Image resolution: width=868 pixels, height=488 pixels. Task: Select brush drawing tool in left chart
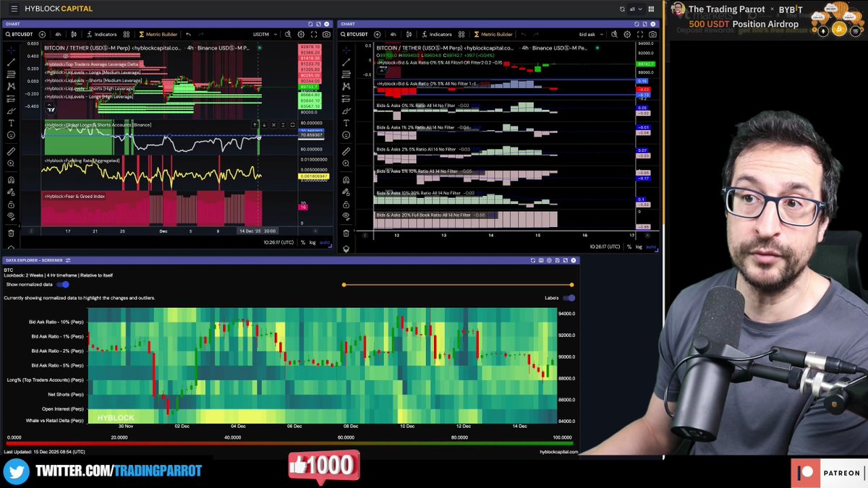(11, 111)
